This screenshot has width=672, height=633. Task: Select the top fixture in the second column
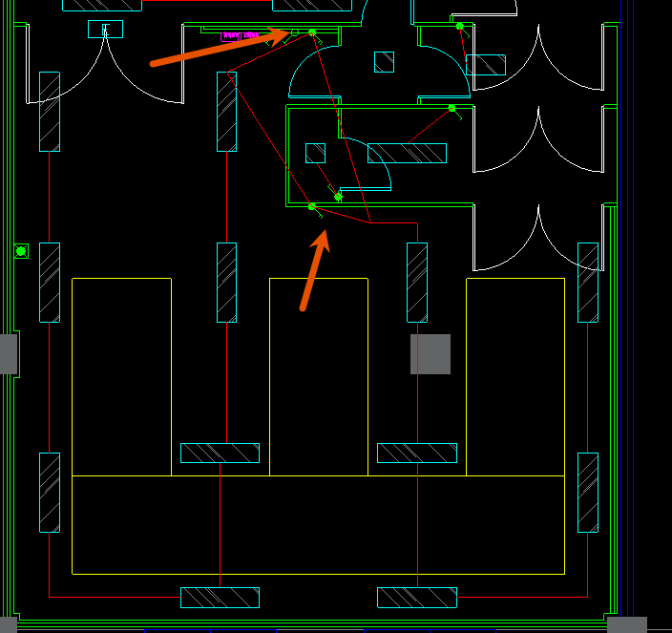point(227,112)
